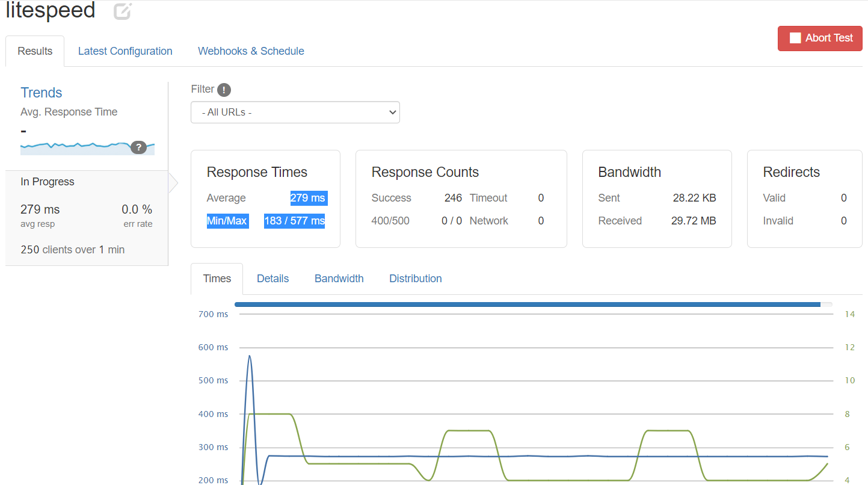Expand the URL selector chevron
Viewport: 868px width, 485px height.
tap(392, 112)
